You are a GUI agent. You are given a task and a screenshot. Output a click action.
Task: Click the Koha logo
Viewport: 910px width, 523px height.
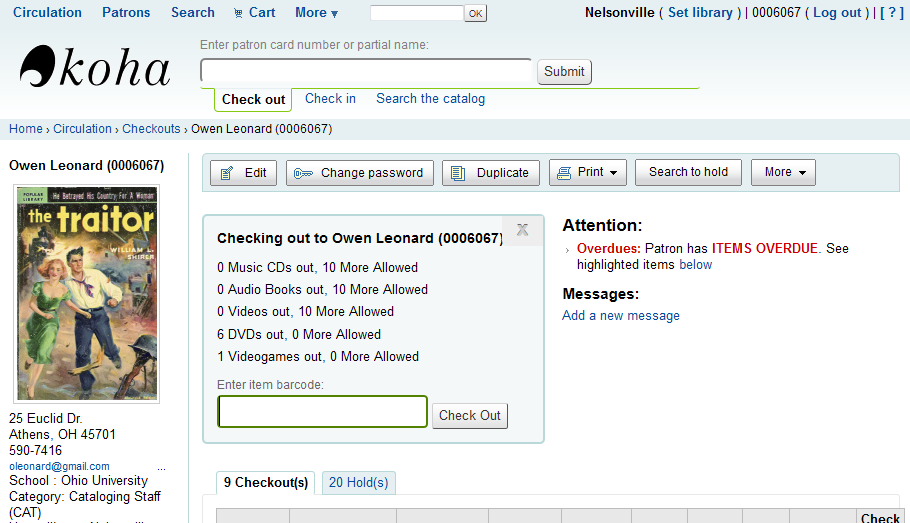(x=95, y=68)
